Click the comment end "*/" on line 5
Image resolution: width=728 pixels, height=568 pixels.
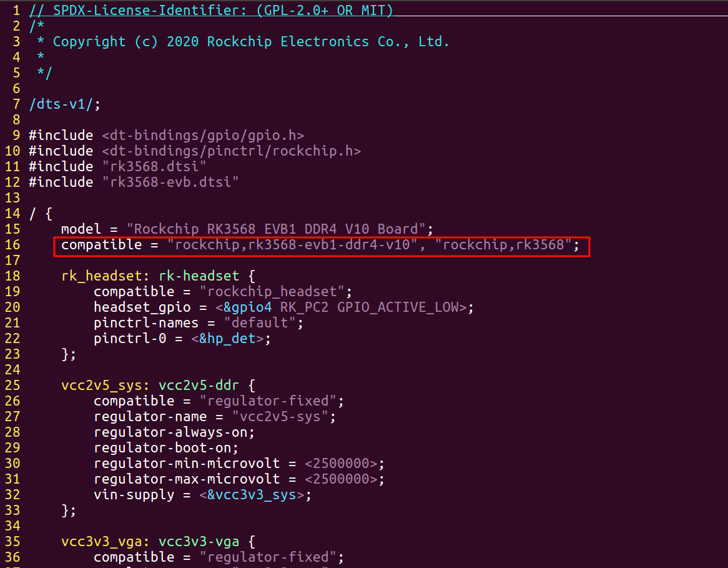(x=44, y=73)
